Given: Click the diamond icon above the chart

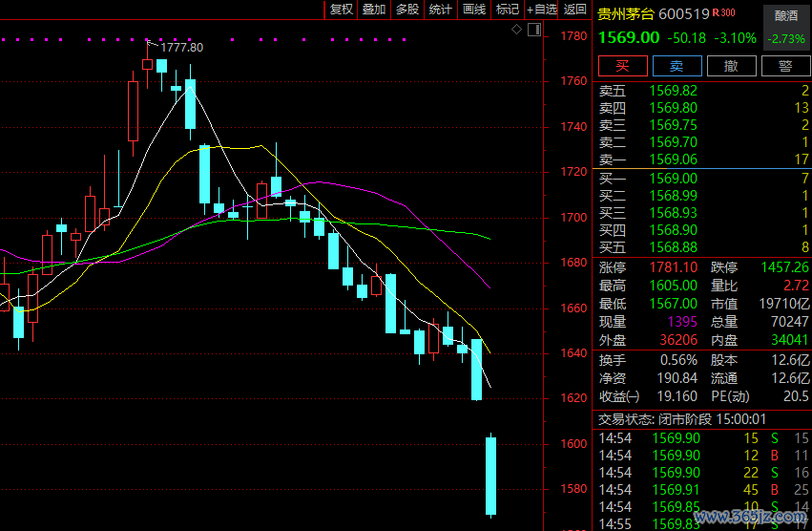Looking at the screenshot, I should point(516,30).
